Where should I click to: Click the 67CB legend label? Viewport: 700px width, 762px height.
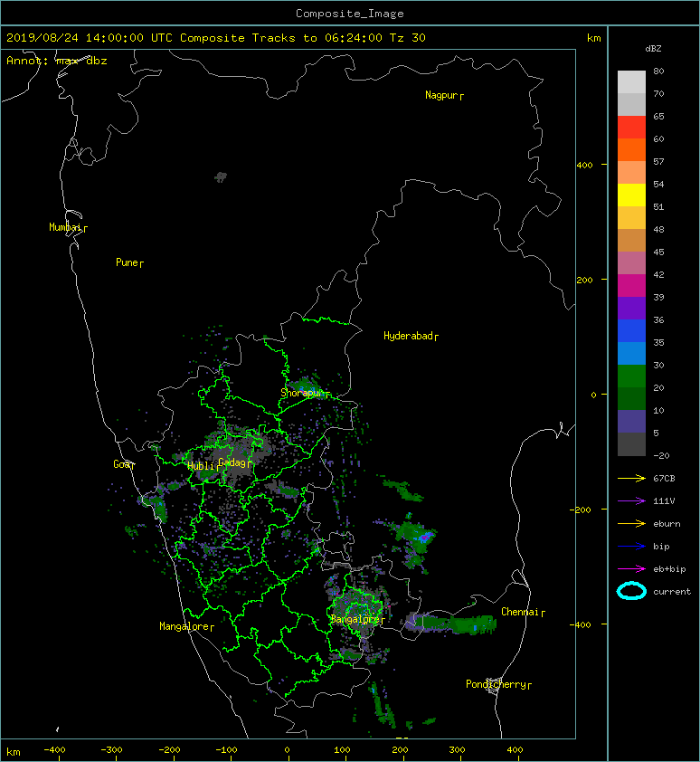point(664,479)
